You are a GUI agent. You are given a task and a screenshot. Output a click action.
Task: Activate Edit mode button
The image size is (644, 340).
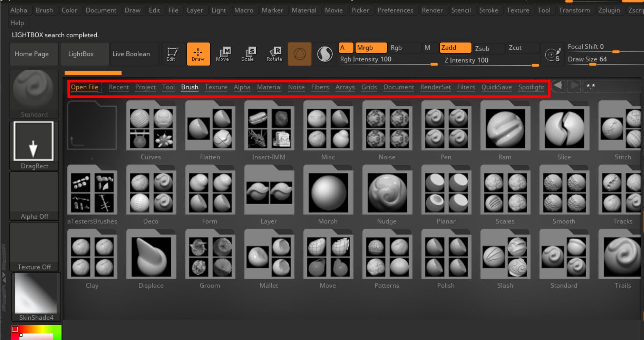coord(172,54)
